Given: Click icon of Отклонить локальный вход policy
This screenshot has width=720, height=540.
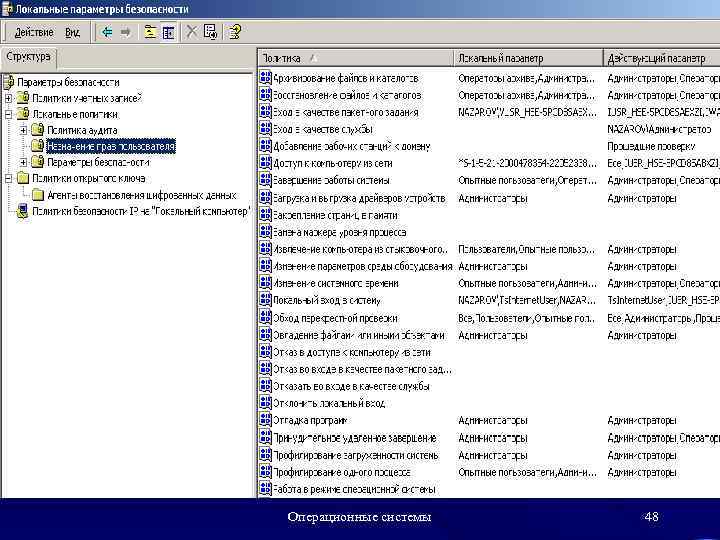Looking at the screenshot, I should pyautogui.click(x=265, y=403).
